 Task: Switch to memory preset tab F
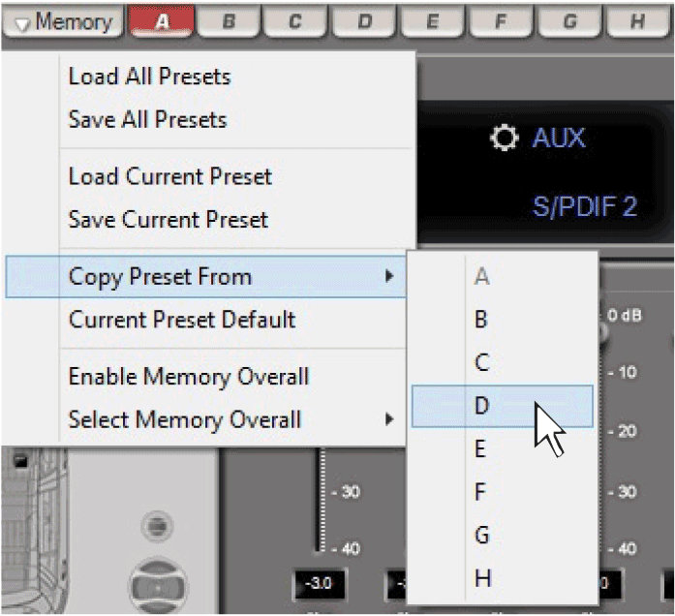tap(501, 21)
